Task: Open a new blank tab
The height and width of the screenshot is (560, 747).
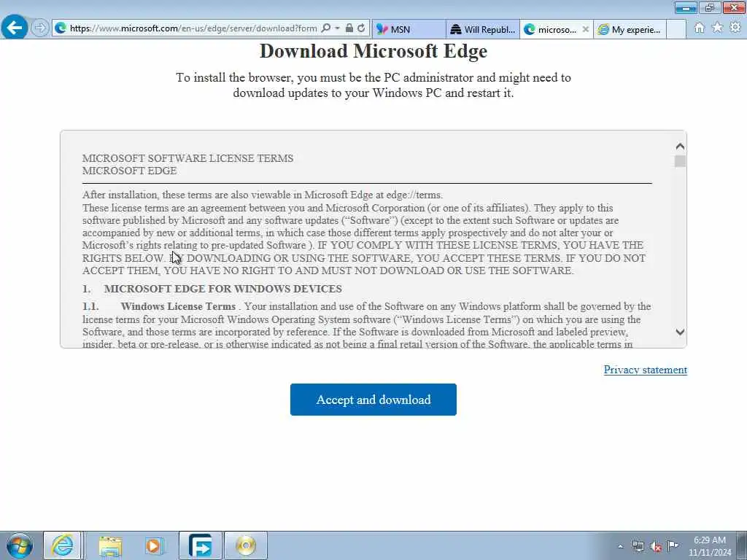Action: click(676, 29)
